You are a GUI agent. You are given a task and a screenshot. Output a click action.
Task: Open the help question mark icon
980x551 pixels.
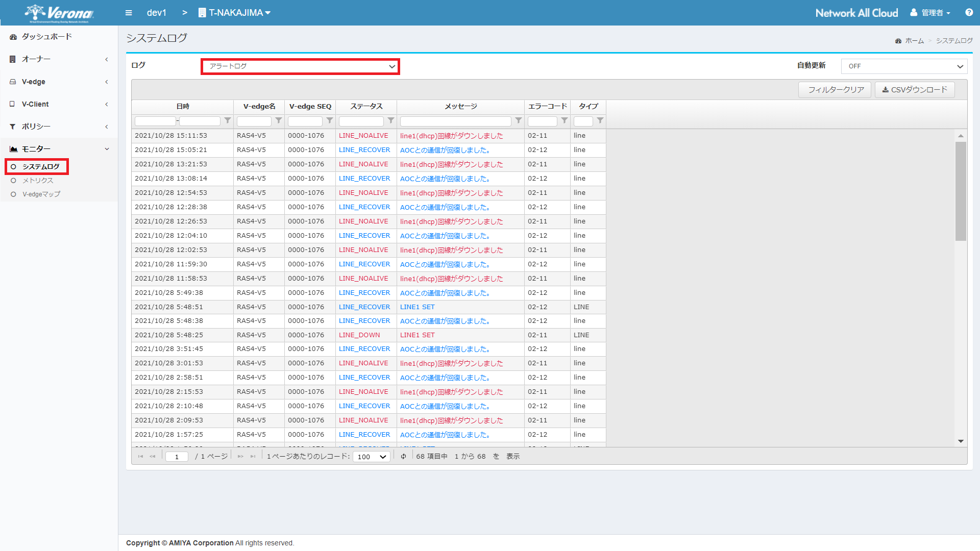point(969,12)
